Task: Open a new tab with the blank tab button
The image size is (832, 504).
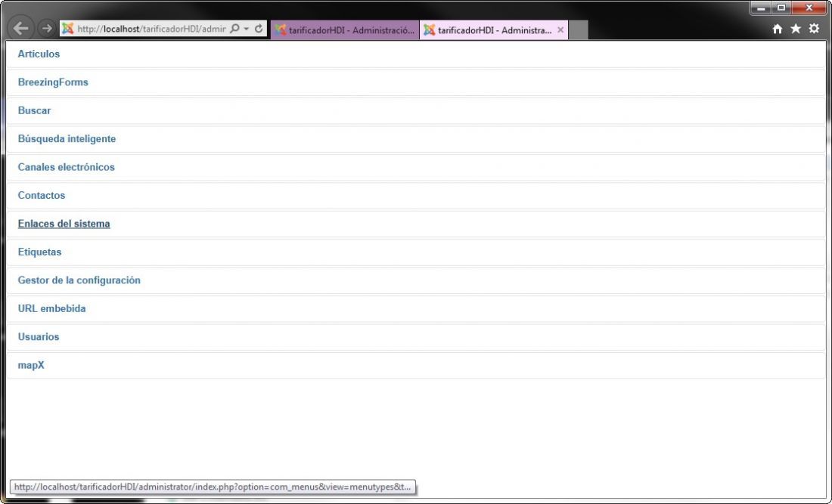Action: click(578, 30)
